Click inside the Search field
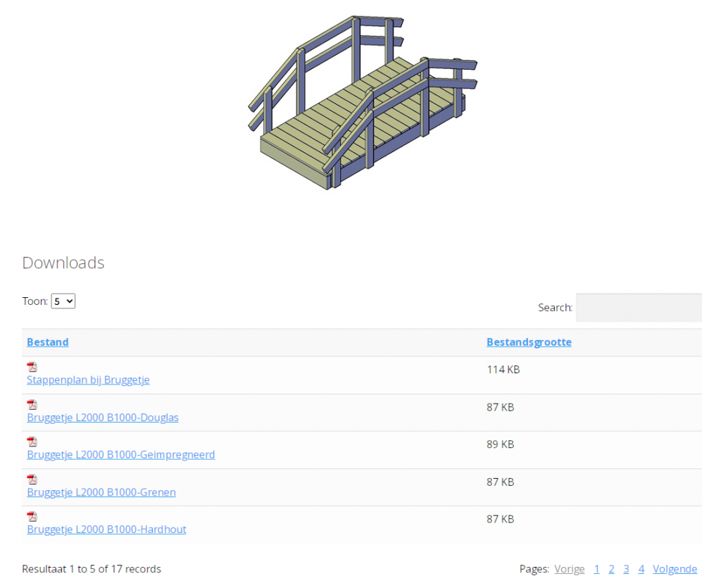This screenshot has height=588, width=721. tap(638, 308)
